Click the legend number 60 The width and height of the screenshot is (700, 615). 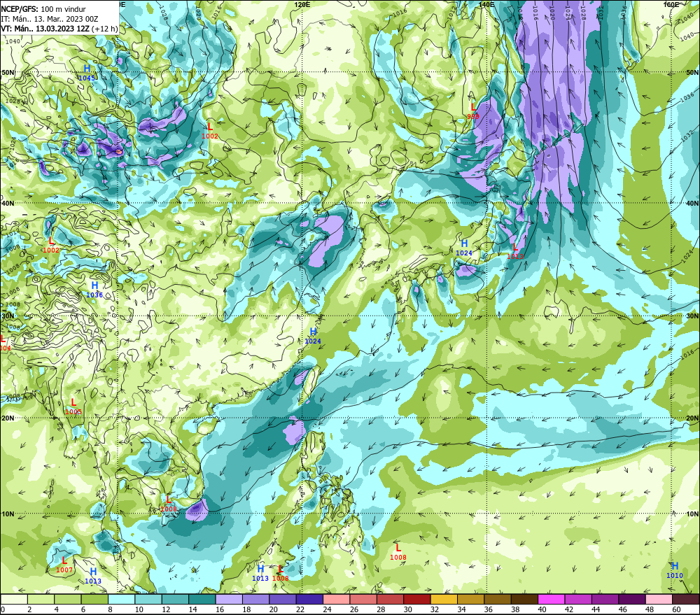pos(677,609)
